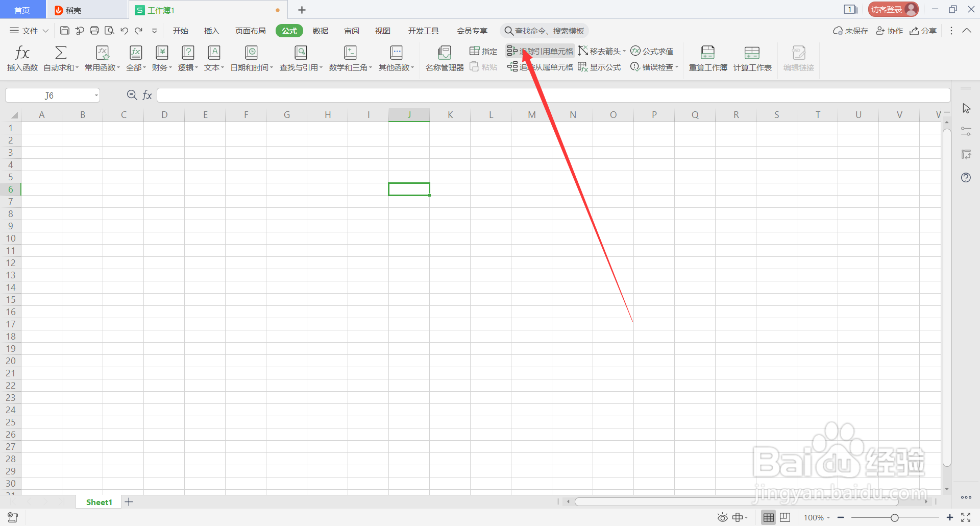Click 指定 (Create names) button
This screenshot has width=980, height=526.
483,51
